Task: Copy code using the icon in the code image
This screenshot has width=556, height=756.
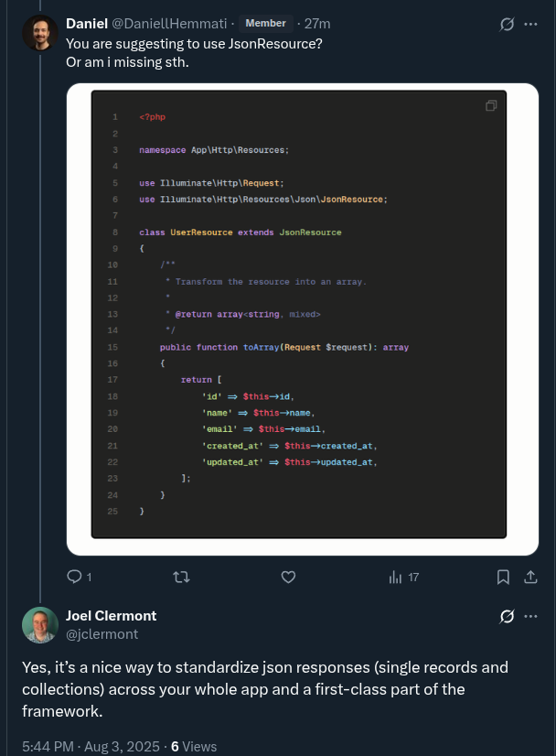Action: click(x=491, y=106)
